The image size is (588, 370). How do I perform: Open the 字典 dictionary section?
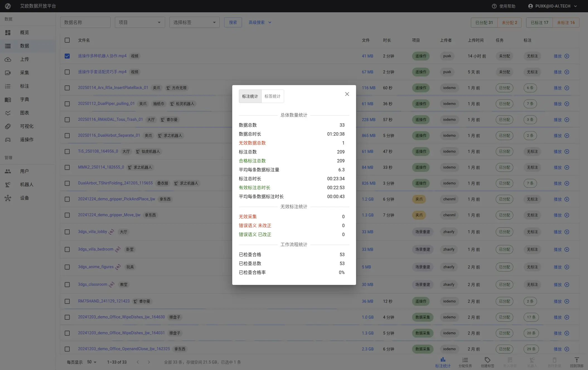click(25, 99)
